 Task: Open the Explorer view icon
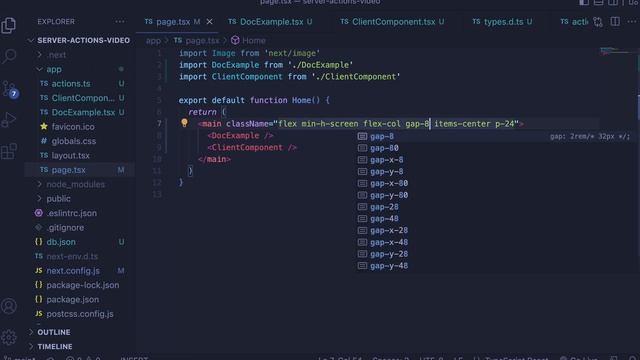point(9,25)
